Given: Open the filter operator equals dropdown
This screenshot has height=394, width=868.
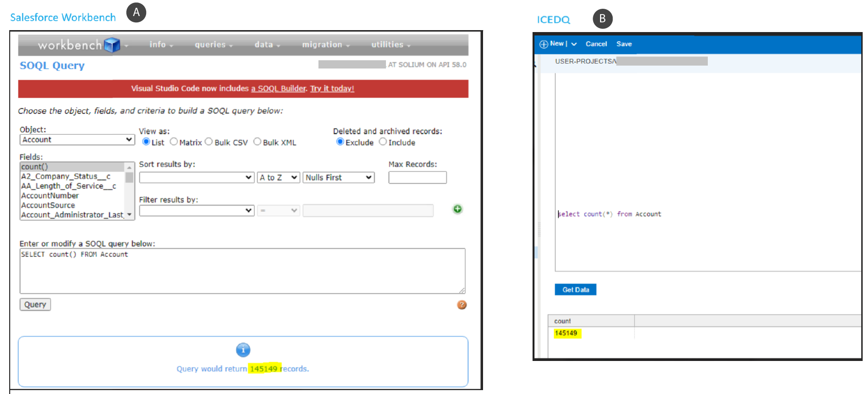Looking at the screenshot, I should click(278, 210).
